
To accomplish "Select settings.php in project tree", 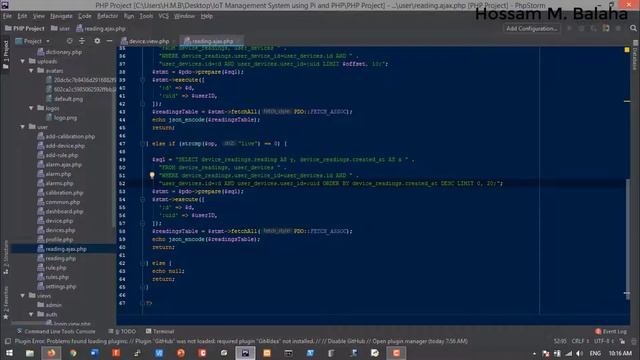I will pyautogui.click(x=57, y=287).
